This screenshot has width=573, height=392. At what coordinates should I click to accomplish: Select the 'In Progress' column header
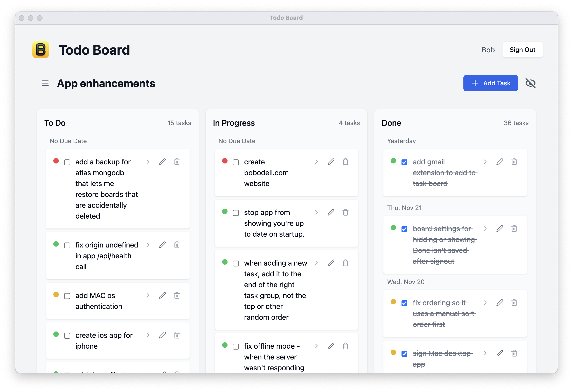[x=234, y=123]
